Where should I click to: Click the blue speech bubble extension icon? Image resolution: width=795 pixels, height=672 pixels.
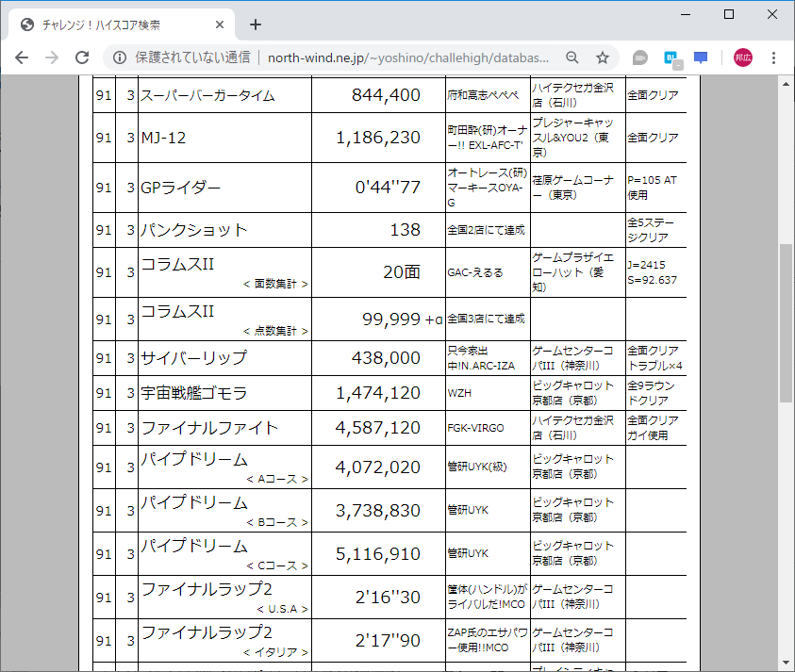[x=701, y=57]
